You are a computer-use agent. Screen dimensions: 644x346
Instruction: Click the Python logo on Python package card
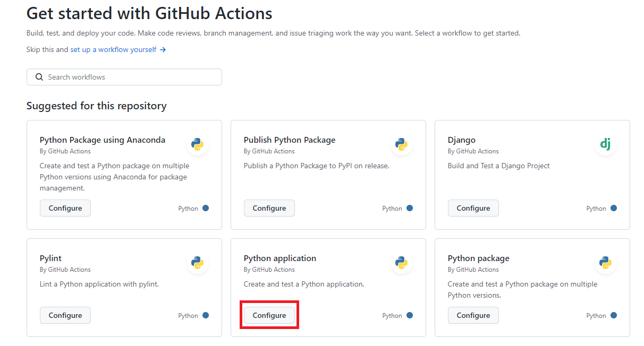(x=605, y=262)
